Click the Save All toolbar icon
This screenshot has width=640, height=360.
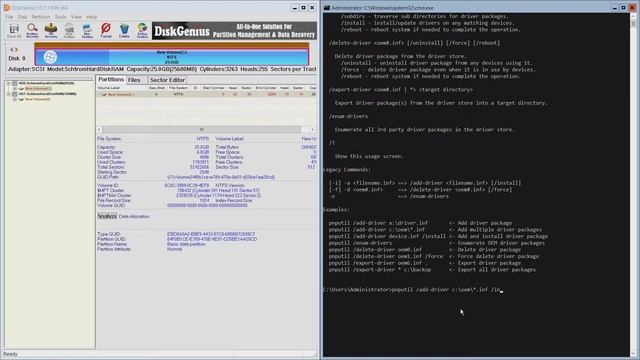14,31
